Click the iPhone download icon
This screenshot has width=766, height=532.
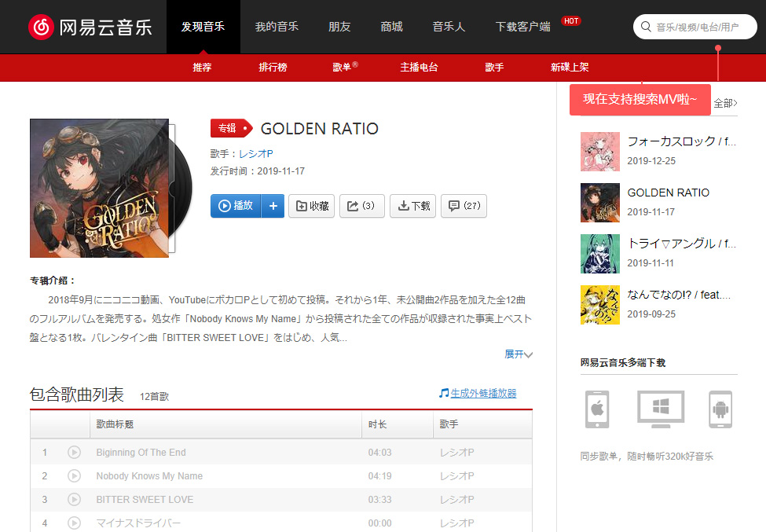tap(596, 409)
